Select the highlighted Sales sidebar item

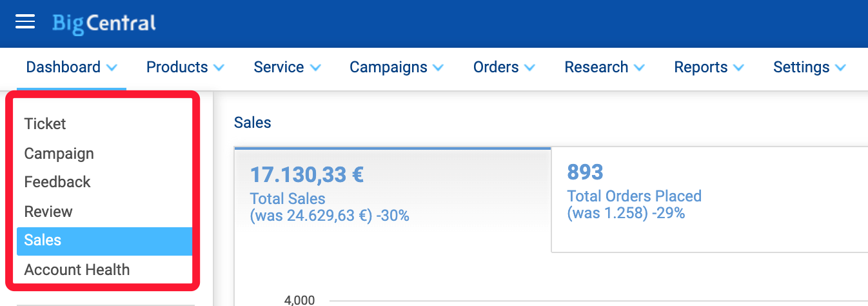104,241
